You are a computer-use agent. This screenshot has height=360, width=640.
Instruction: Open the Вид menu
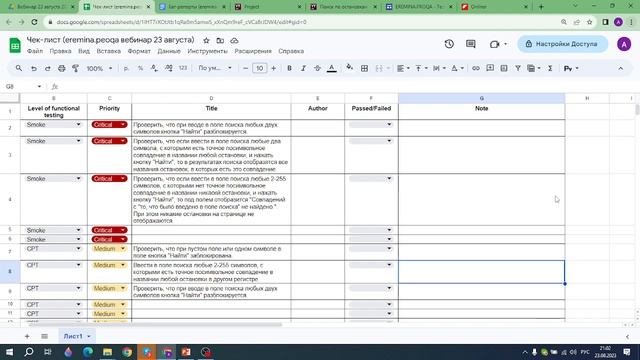(84, 51)
